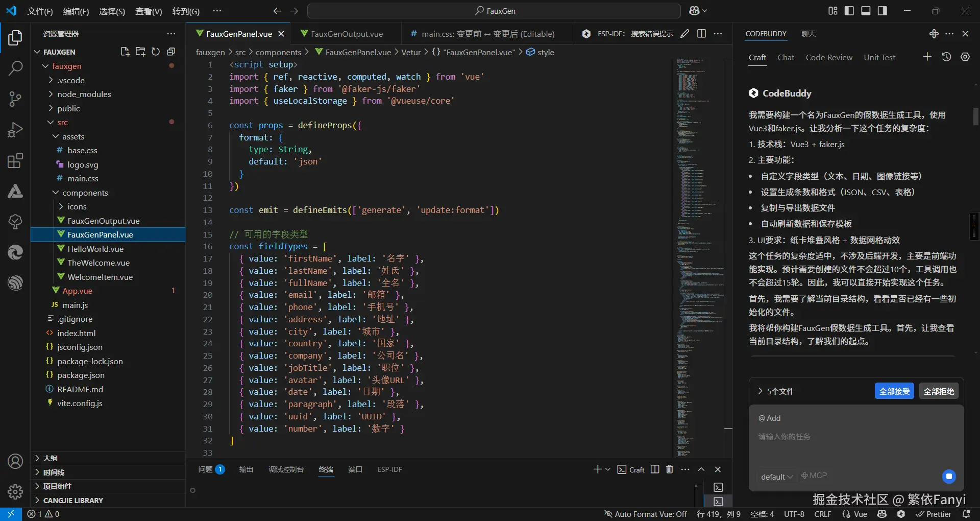This screenshot has height=521, width=980.
Task: Split the editor to the right
Action: tap(701, 34)
